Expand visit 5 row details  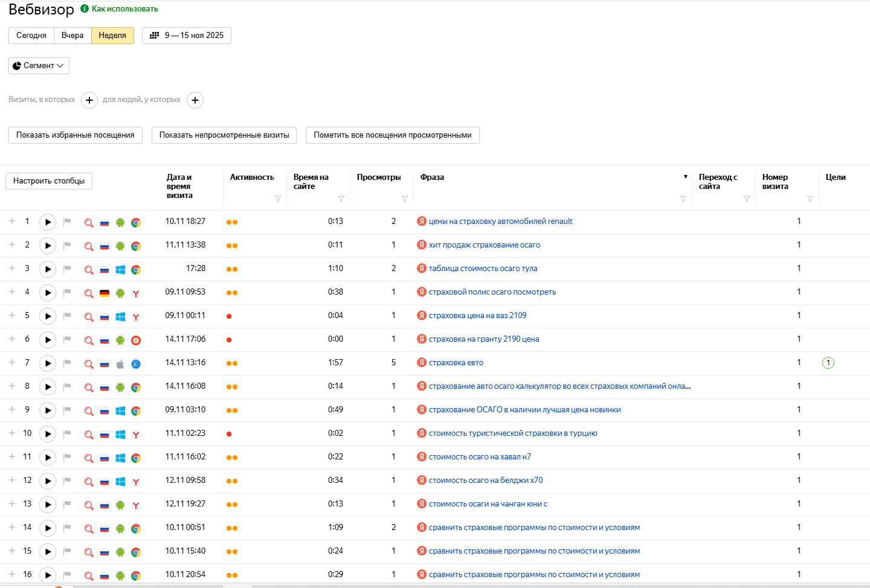[12, 315]
